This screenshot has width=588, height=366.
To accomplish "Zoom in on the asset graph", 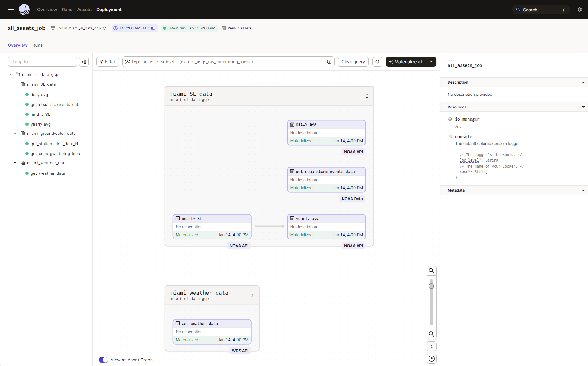I will pyautogui.click(x=432, y=271).
